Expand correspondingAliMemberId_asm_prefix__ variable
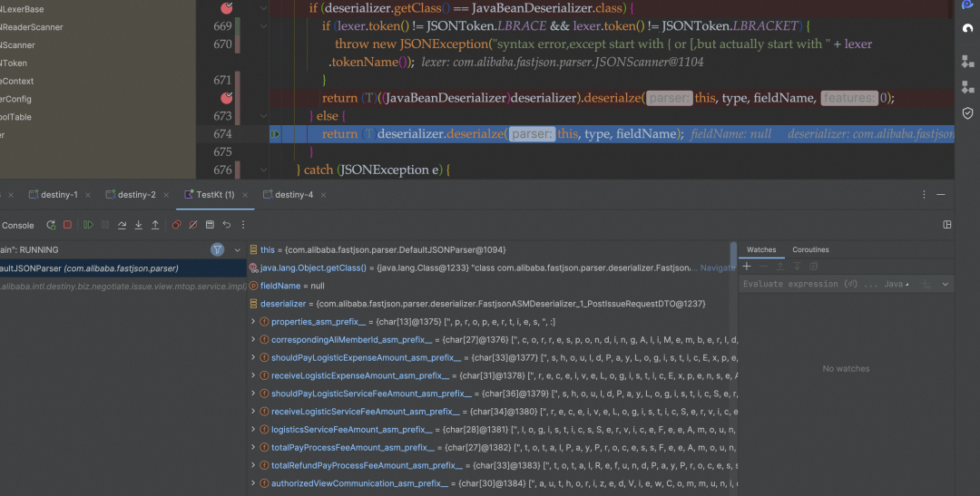The height and width of the screenshot is (496, 980). click(x=253, y=340)
